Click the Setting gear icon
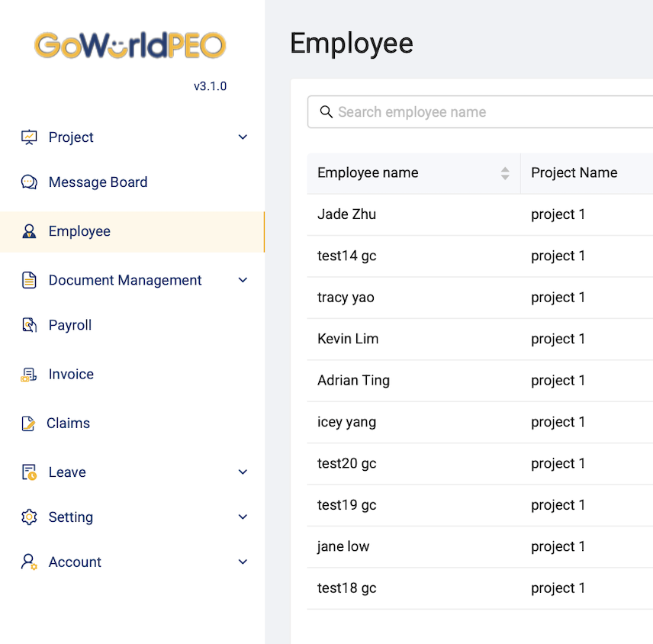The height and width of the screenshot is (644, 653). pyautogui.click(x=29, y=517)
